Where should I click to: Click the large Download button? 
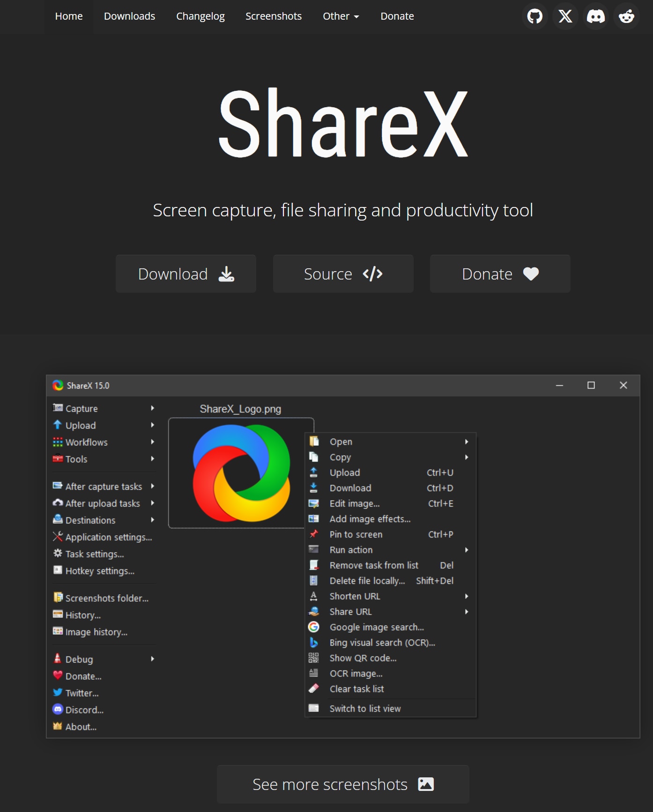186,274
